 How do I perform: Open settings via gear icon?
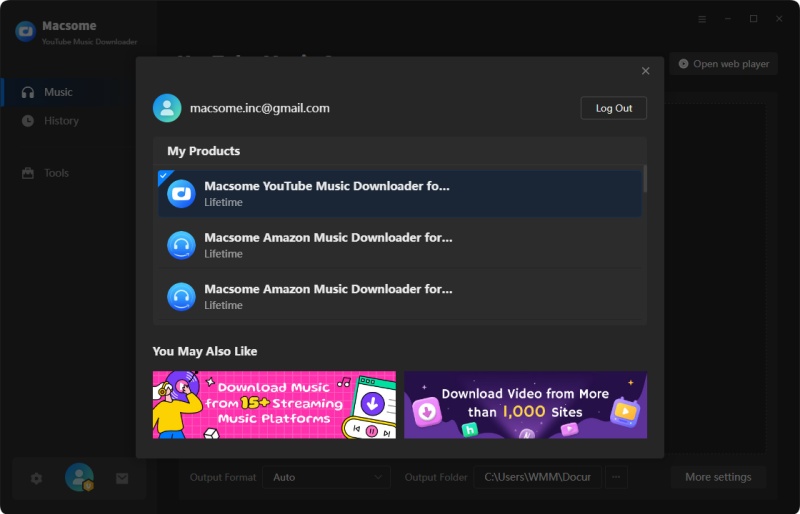tap(36, 478)
